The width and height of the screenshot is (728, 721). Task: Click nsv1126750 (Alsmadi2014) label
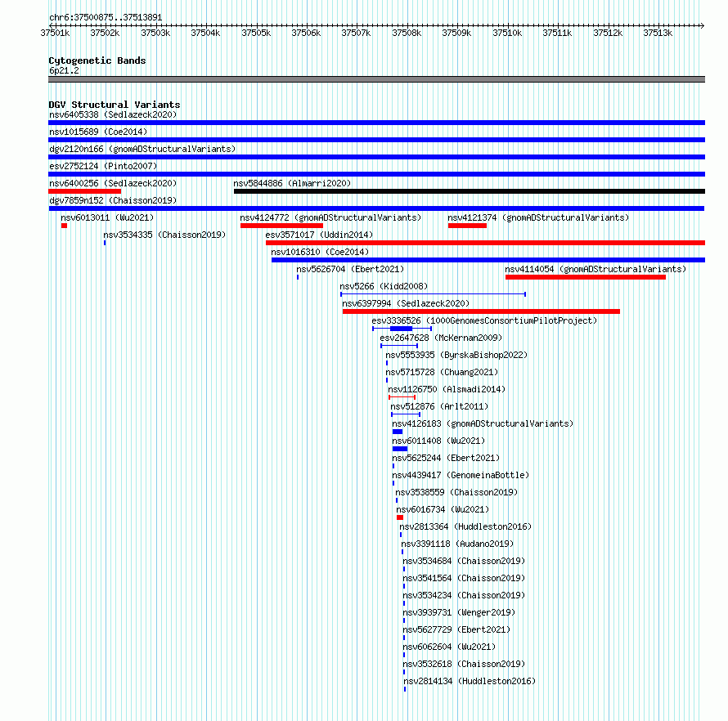coord(447,389)
